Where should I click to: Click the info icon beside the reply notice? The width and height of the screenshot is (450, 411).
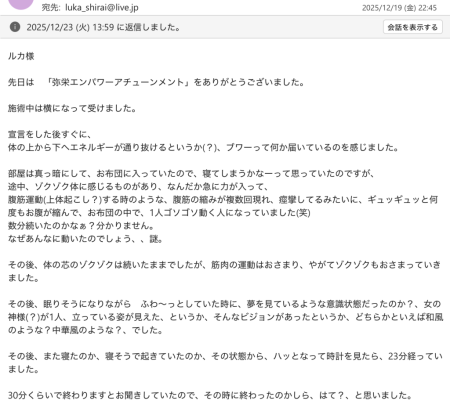15,27
